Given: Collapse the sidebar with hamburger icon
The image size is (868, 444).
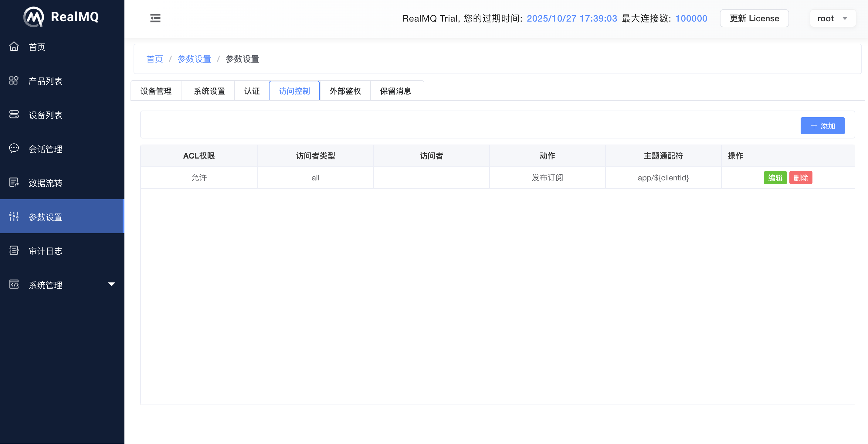Looking at the screenshot, I should (155, 18).
